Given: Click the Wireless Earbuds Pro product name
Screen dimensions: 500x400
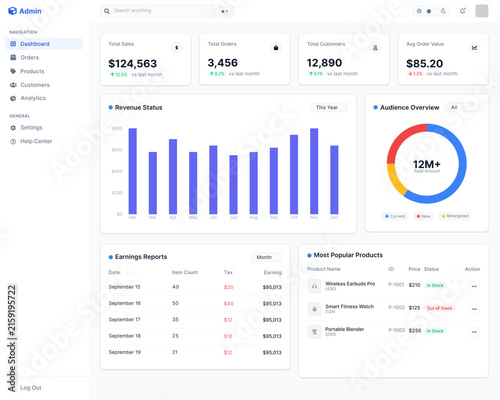Looking at the screenshot, I should click(x=350, y=284).
